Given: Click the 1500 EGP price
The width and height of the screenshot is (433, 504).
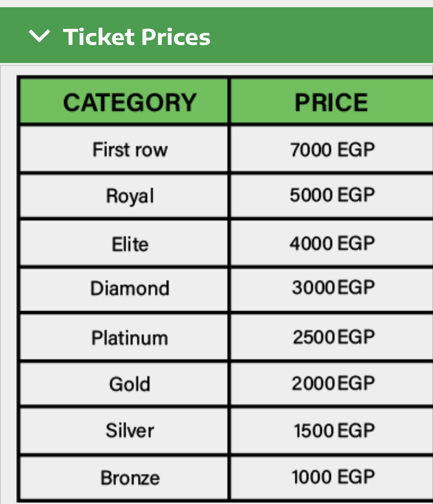Looking at the screenshot, I should (x=334, y=431).
